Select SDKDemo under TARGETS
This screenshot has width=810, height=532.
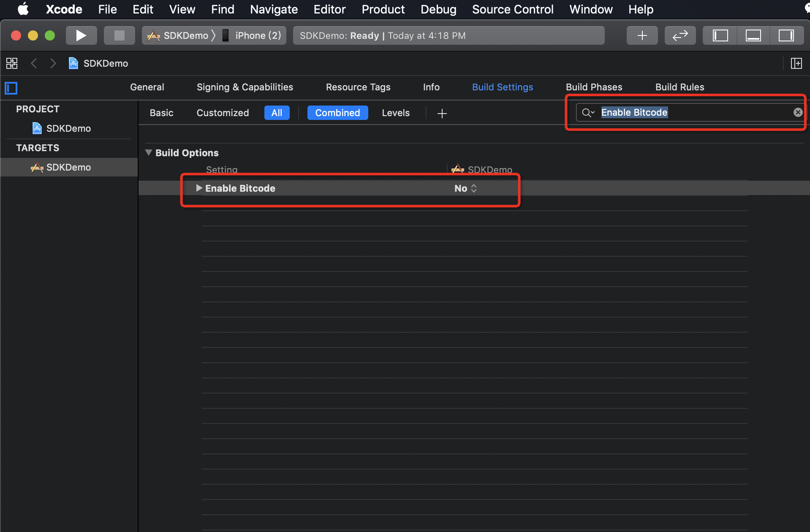(x=69, y=167)
